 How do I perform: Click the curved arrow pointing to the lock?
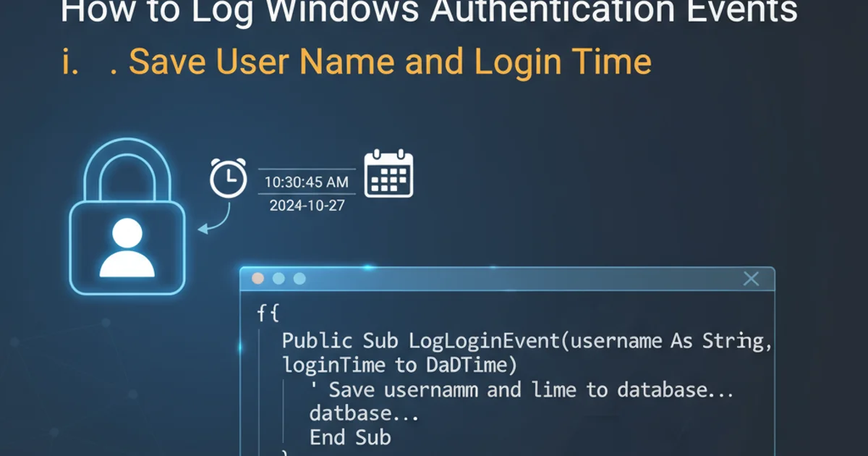216,221
